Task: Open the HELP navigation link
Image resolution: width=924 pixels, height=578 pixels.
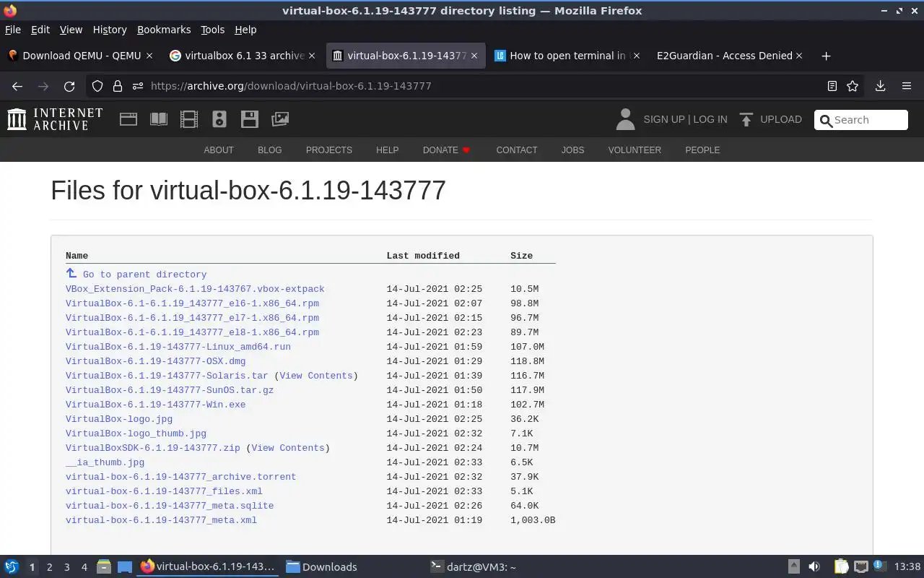Action: coord(387,150)
